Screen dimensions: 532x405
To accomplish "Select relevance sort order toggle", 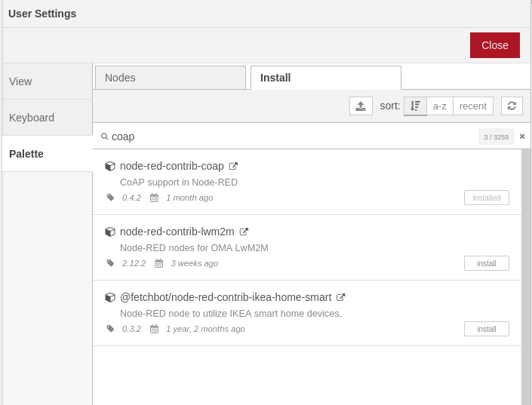I will (x=415, y=106).
